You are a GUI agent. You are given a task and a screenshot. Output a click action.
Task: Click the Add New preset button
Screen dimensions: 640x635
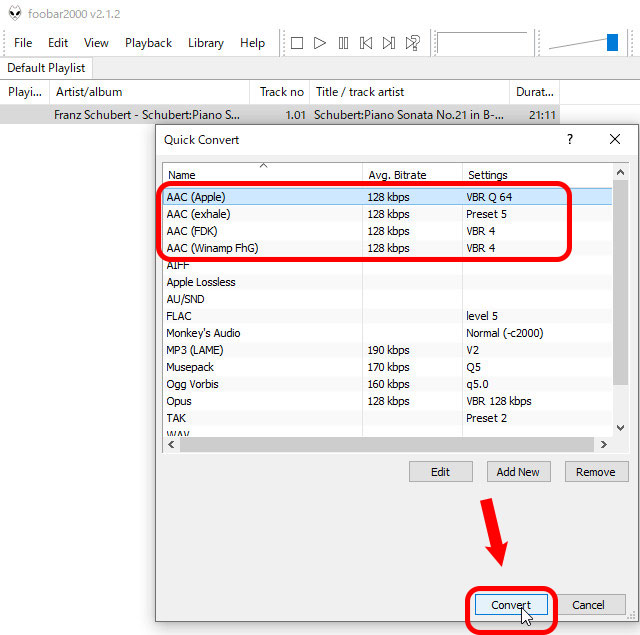pos(518,472)
